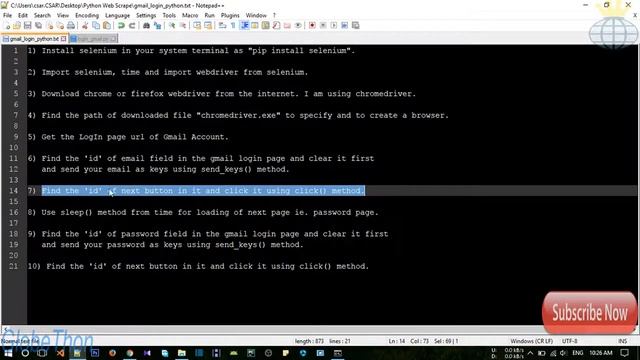640x360 pixels.
Task: Create a new document with the New icon
Action: (x=7, y=25)
